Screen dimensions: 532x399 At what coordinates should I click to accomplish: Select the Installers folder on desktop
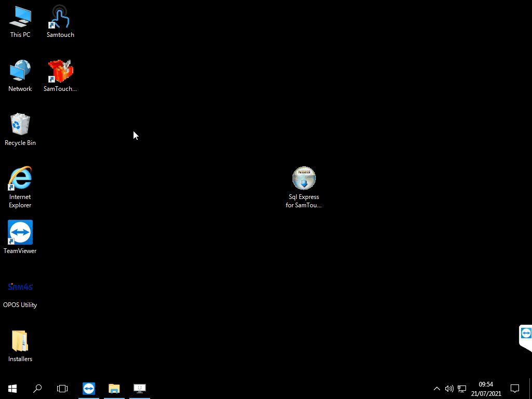pyautogui.click(x=20, y=345)
